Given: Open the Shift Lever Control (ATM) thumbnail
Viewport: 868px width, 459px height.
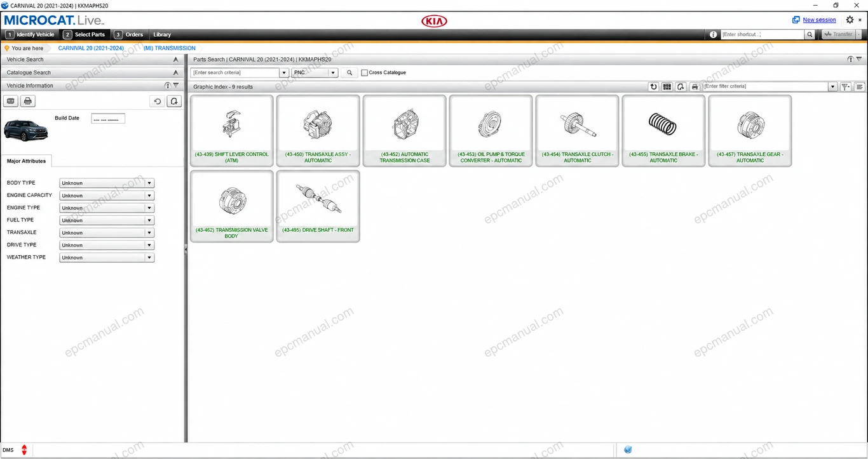Looking at the screenshot, I should click(232, 131).
